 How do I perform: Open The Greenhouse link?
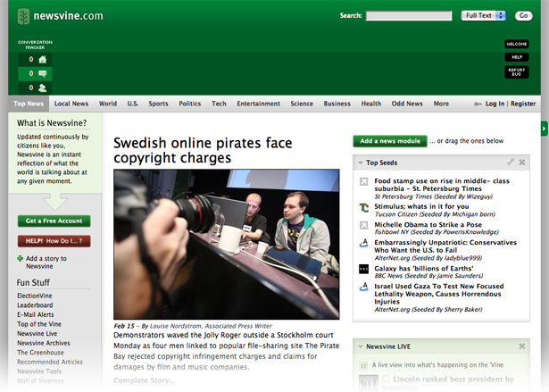click(x=40, y=353)
